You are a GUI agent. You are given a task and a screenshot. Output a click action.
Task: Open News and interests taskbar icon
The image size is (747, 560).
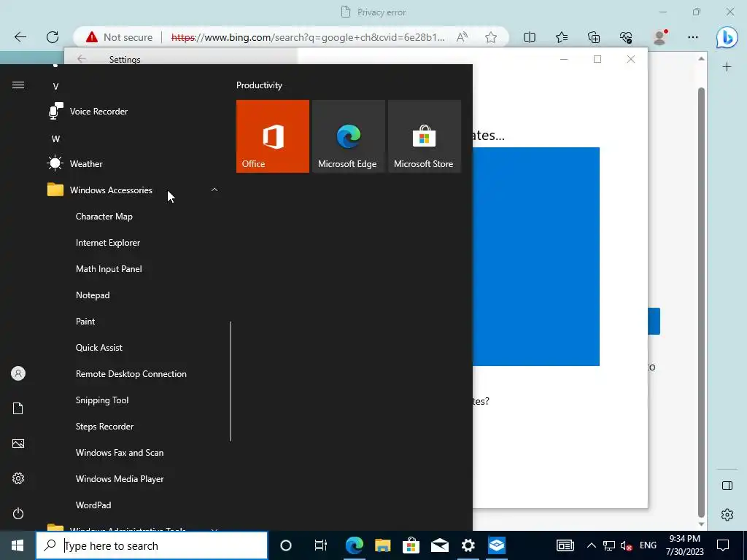click(x=565, y=545)
